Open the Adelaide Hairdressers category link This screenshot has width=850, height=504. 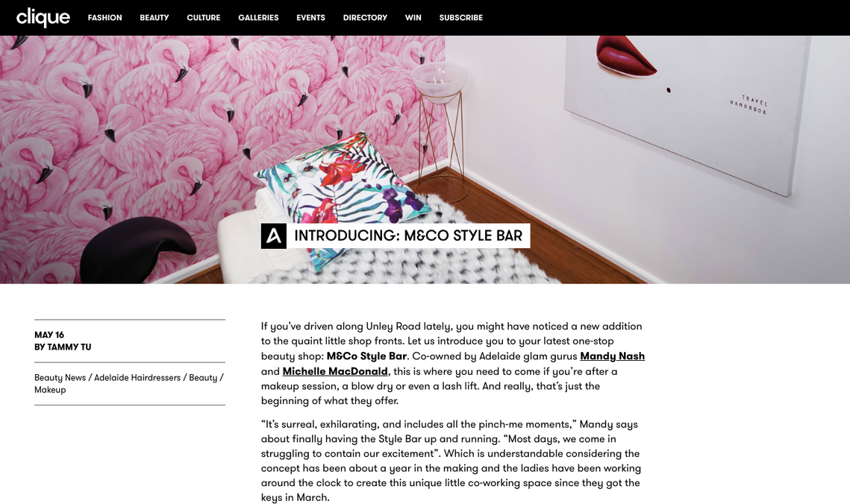(x=137, y=378)
